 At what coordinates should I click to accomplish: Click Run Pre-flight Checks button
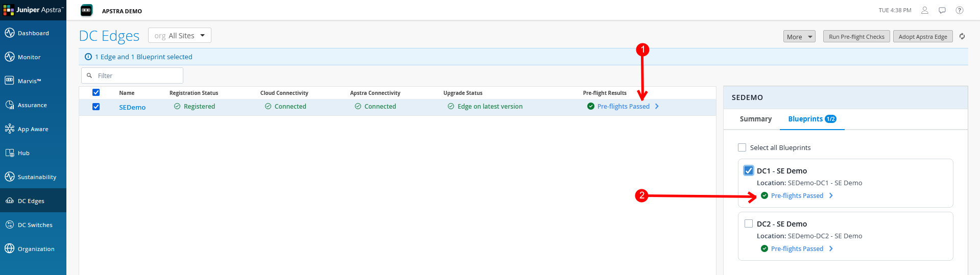point(856,36)
